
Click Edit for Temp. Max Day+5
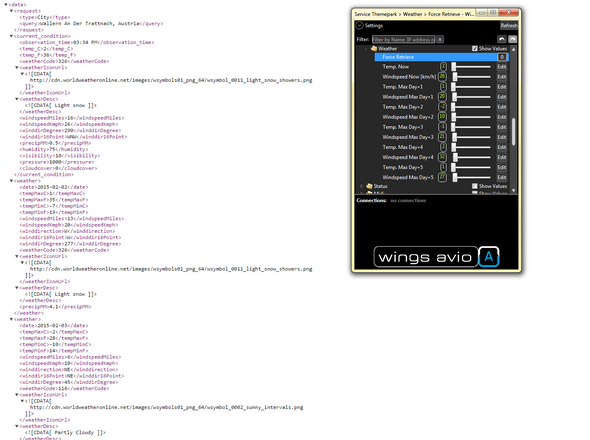502,167
